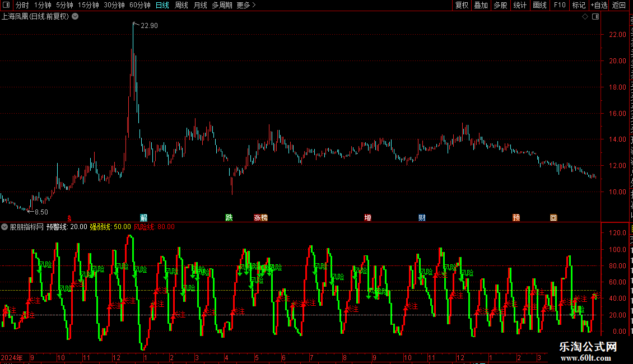Click the diamond icon above main chart
This screenshot has height=364, width=633.
[x=585, y=17]
